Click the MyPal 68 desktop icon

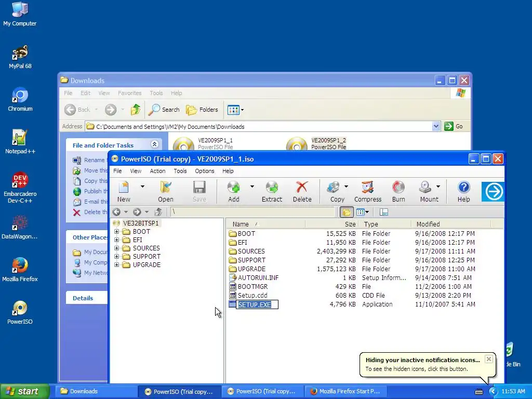pos(20,57)
